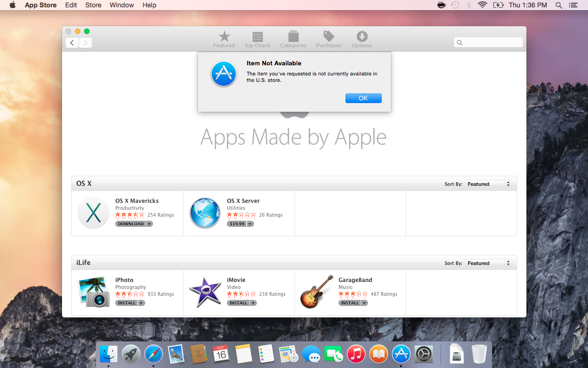Open Notes from the Dock

244,354
